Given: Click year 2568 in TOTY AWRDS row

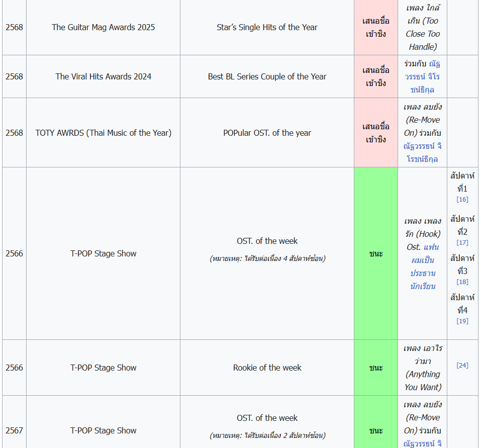Looking at the screenshot, I should pyautogui.click(x=14, y=133).
